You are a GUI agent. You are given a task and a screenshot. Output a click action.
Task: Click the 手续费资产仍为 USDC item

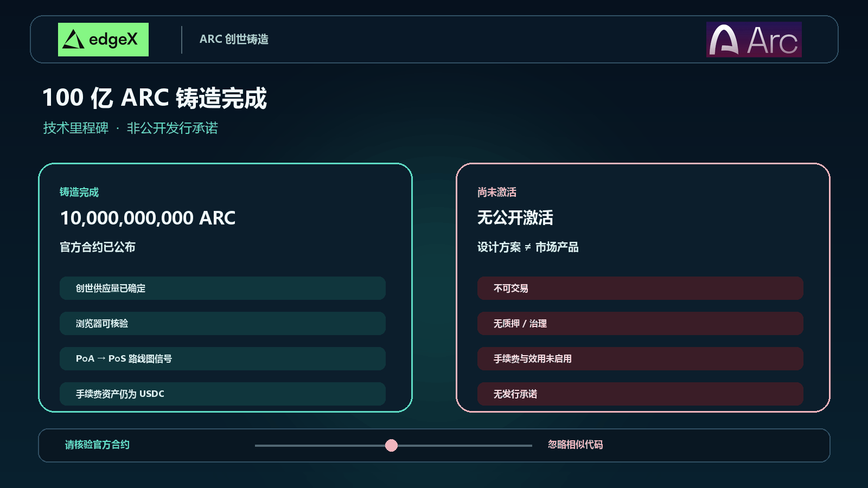(222, 394)
